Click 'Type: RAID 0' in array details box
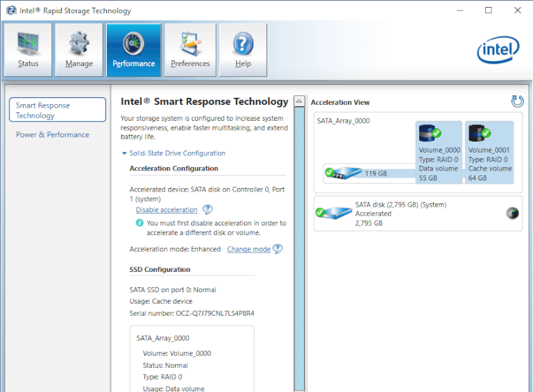533x392 pixels. point(162,377)
